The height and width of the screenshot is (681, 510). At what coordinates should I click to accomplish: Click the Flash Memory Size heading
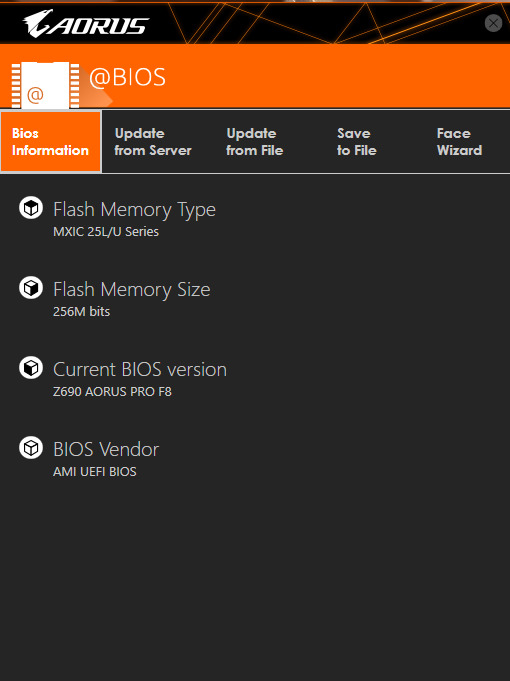(x=132, y=290)
